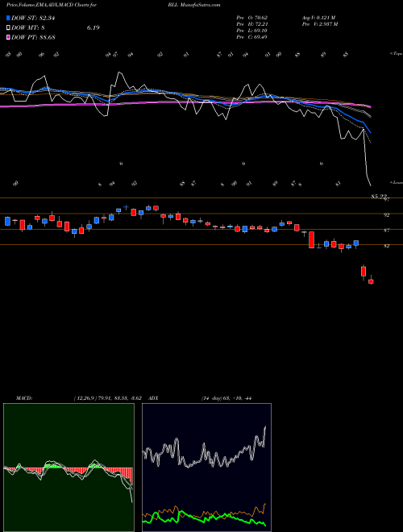Click the 82 price axis label
The width and height of the screenshot is (403, 532).
[x=386, y=246]
